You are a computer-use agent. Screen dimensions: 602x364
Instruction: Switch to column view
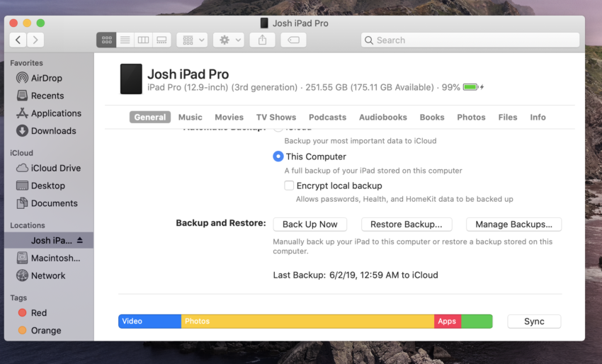point(143,40)
